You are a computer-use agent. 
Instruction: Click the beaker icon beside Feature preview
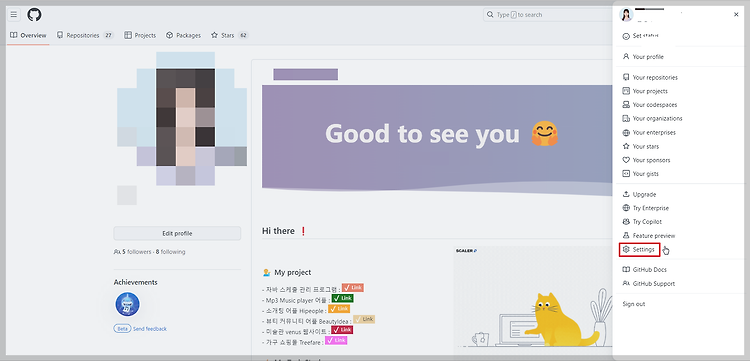[626, 236]
